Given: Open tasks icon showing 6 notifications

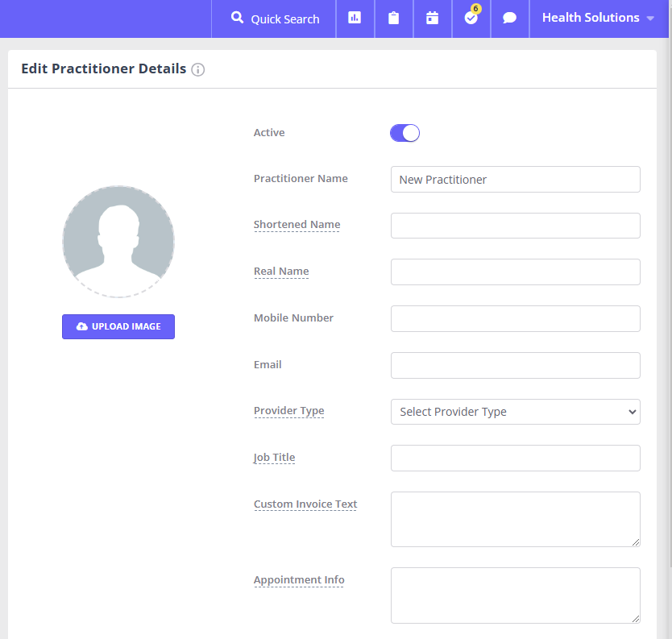Looking at the screenshot, I should pyautogui.click(x=471, y=19).
